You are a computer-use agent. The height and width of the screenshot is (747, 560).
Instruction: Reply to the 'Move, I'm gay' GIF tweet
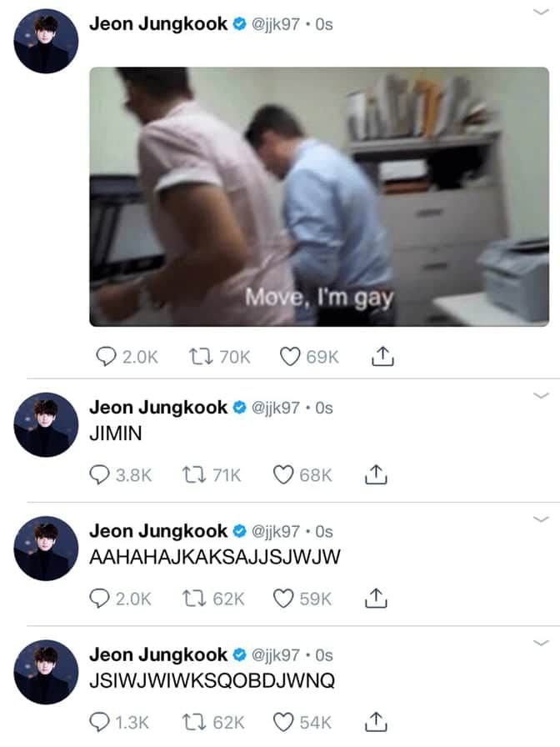pyautogui.click(x=106, y=357)
